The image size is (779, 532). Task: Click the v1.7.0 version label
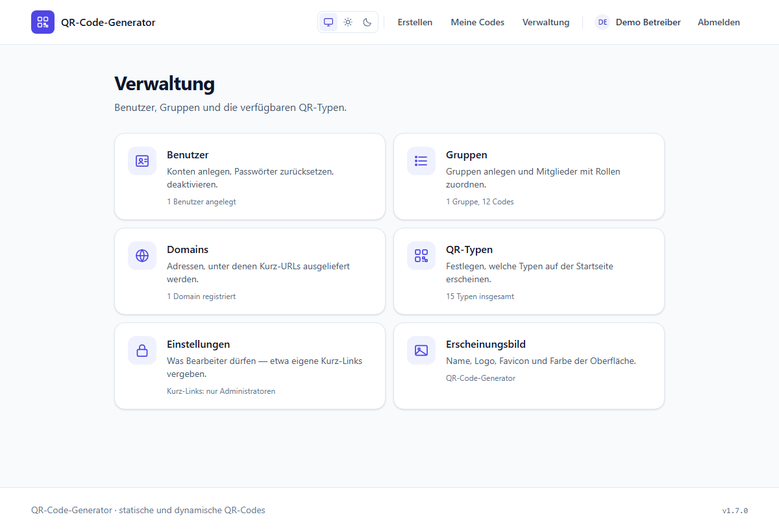click(735, 511)
